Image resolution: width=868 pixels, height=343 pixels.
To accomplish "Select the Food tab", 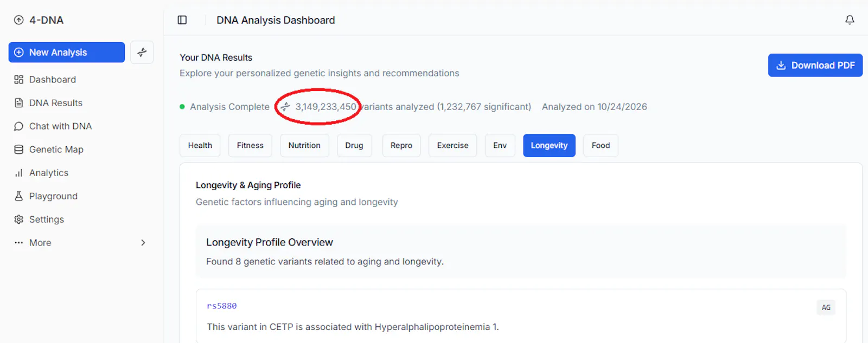I will pyautogui.click(x=601, y=145).
